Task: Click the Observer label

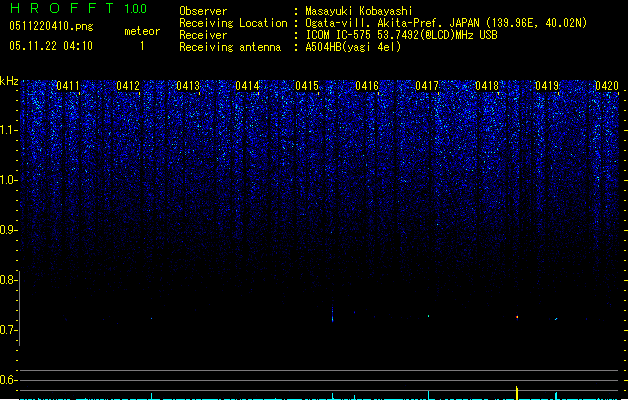Action: point(203,11)
